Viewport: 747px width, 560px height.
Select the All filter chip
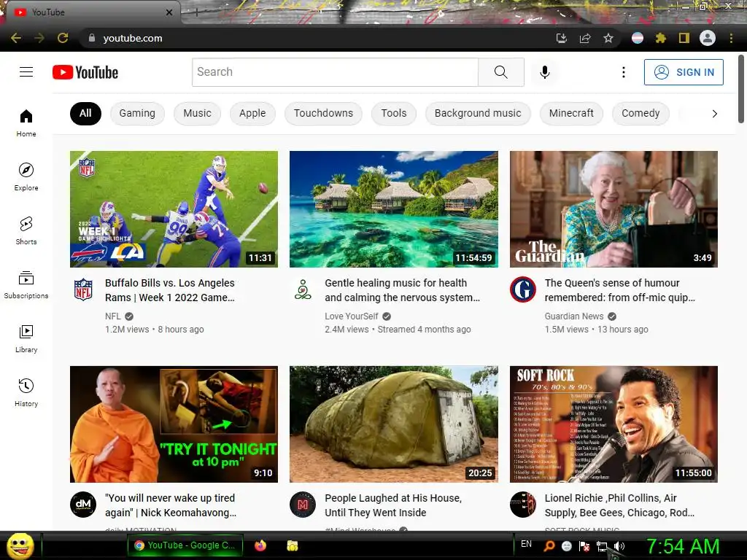pyautogui.click(x=85, y=113)
